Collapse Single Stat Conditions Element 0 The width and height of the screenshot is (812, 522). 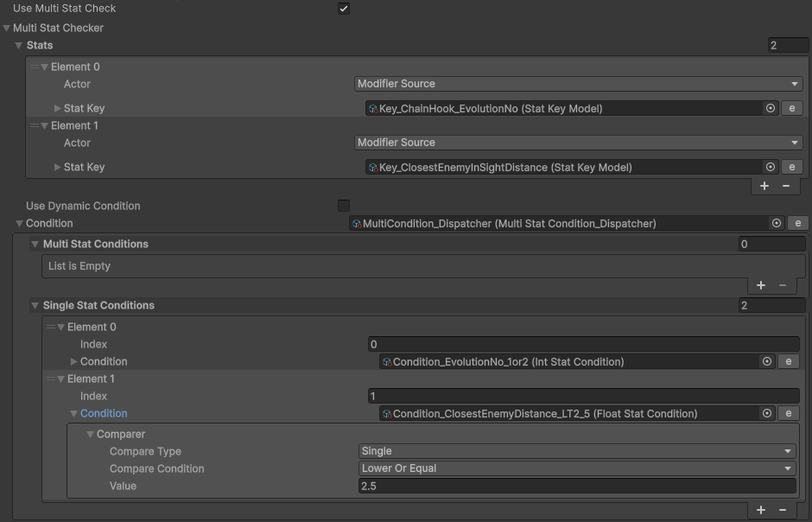click(x=61, y=327)
